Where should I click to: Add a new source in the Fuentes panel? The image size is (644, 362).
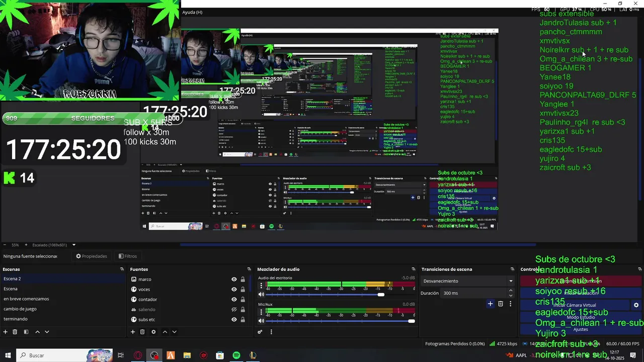pos(133,332)
